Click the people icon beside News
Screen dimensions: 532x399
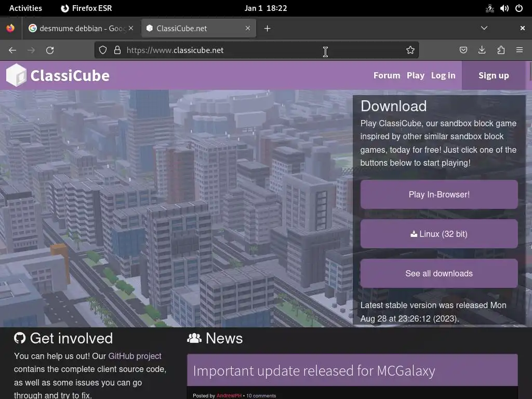[194, 338]
